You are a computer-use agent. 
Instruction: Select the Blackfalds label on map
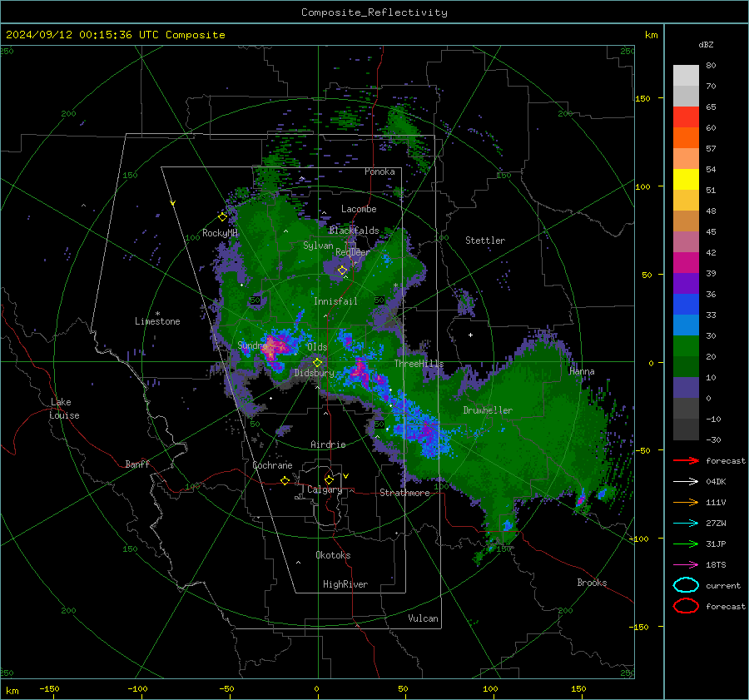click(354, 231)
